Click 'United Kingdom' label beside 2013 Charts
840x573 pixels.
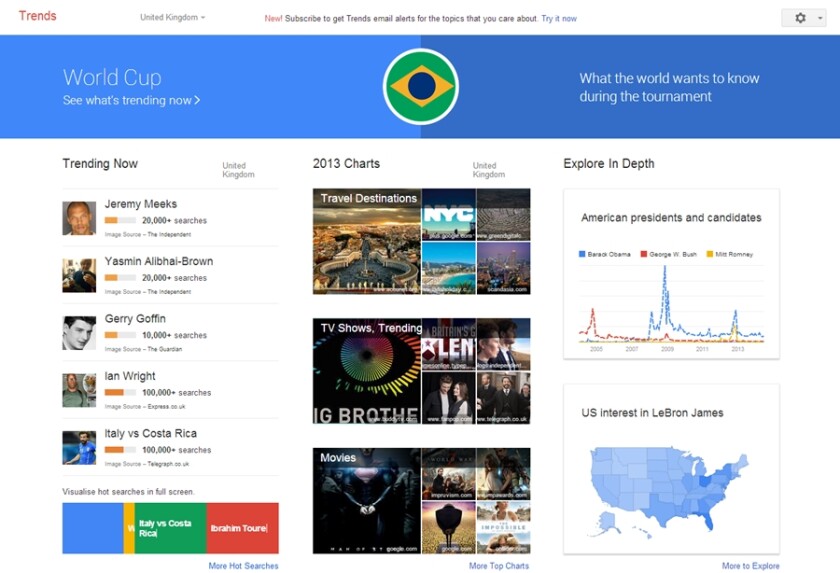tap(489, 170)
